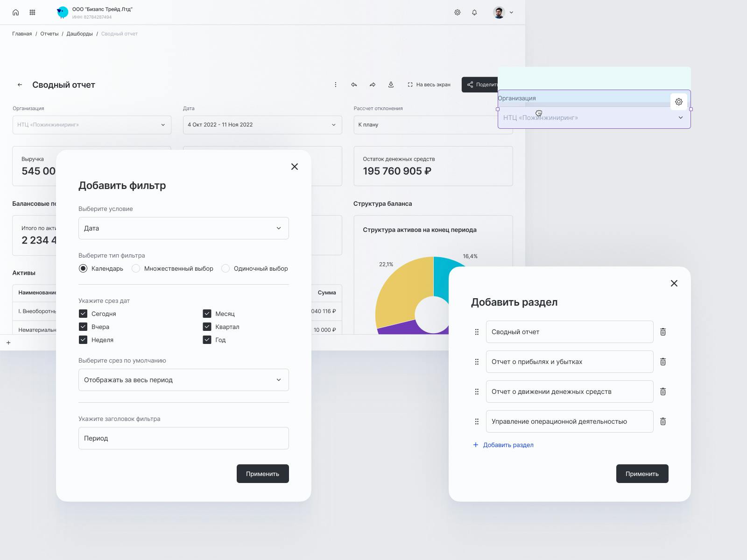Viewport: 747px width, 560px height.
Task: Open the Отображать за весь период dropdown
Action: tap(183, 380)
